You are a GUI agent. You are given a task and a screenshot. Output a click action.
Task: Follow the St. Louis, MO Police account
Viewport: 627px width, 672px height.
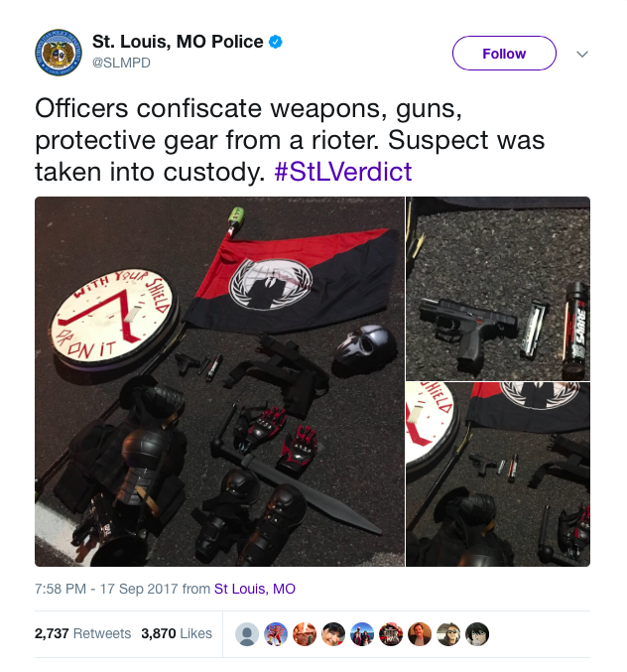click(x=504, y=54)
